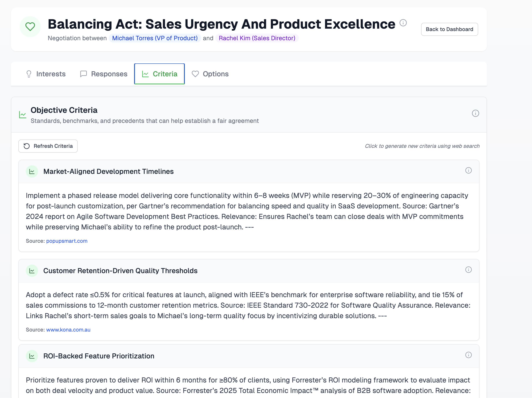Image resolution: width=532 pixels, height=398 pixels.
Task: Click chart icon on Market-Aligned Development Timelines card
Action: (x=32, y=171)
